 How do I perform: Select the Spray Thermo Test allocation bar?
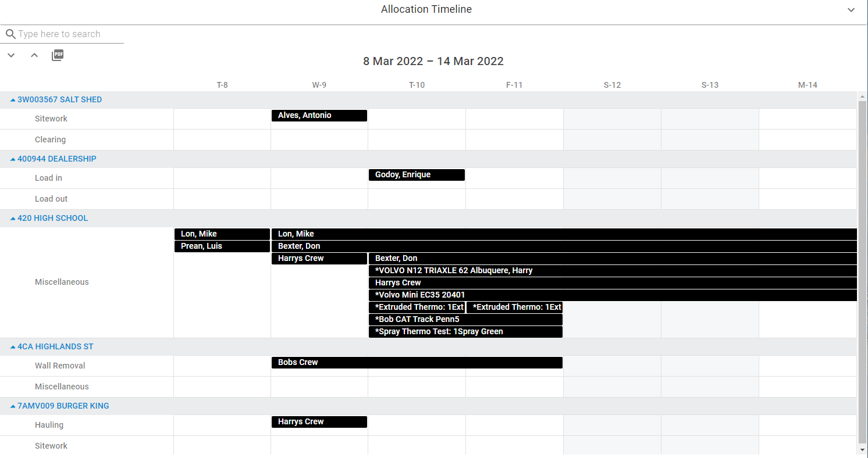click(x=465, y=332)
